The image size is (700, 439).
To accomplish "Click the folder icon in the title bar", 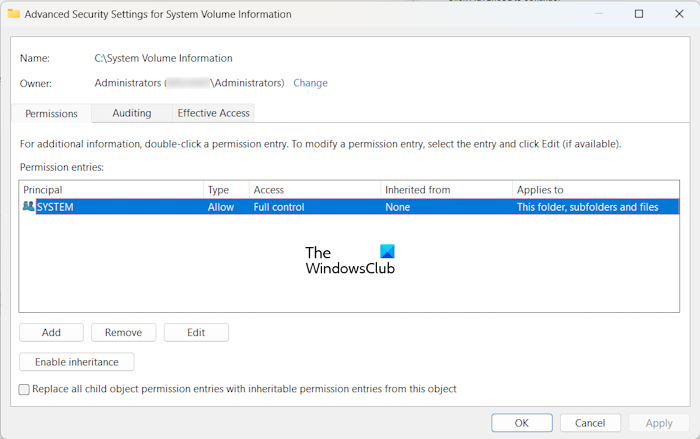I will (x=13, y=14).
